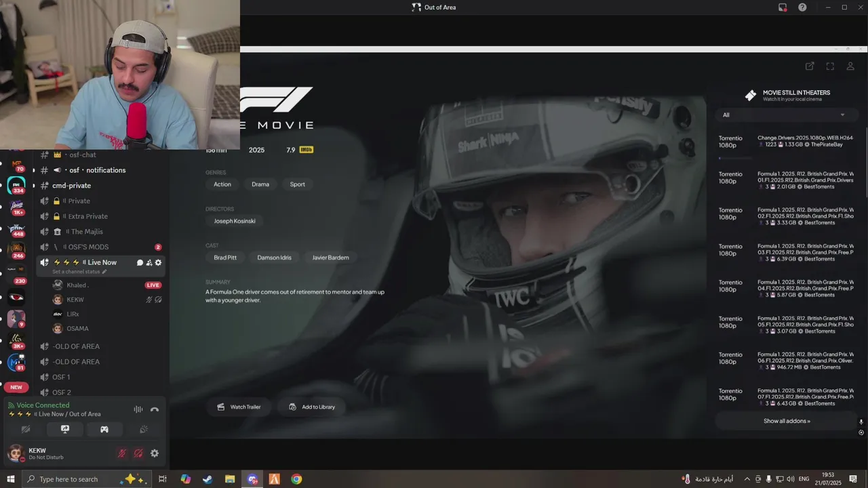The width and height of the screenshot is (868, 488).
Task: Click the NEW badge in server sidebar
Action: [x=16, y=387]
